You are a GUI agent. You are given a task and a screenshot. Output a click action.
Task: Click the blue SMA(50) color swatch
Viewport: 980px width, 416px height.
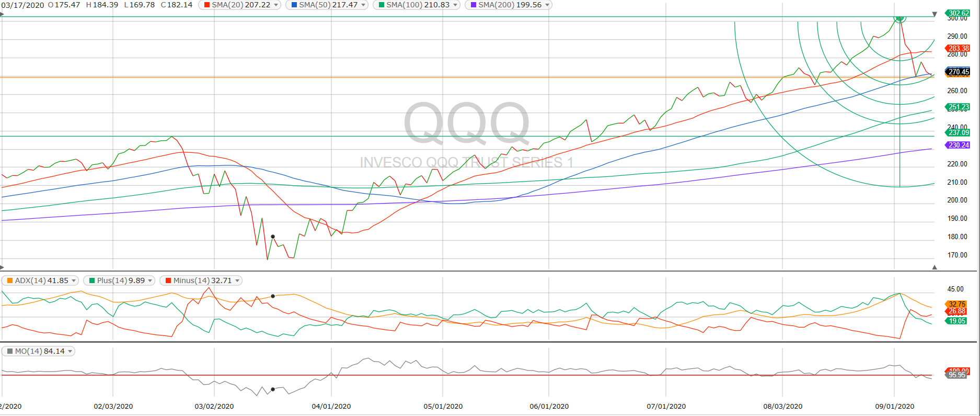pos(294,5)
